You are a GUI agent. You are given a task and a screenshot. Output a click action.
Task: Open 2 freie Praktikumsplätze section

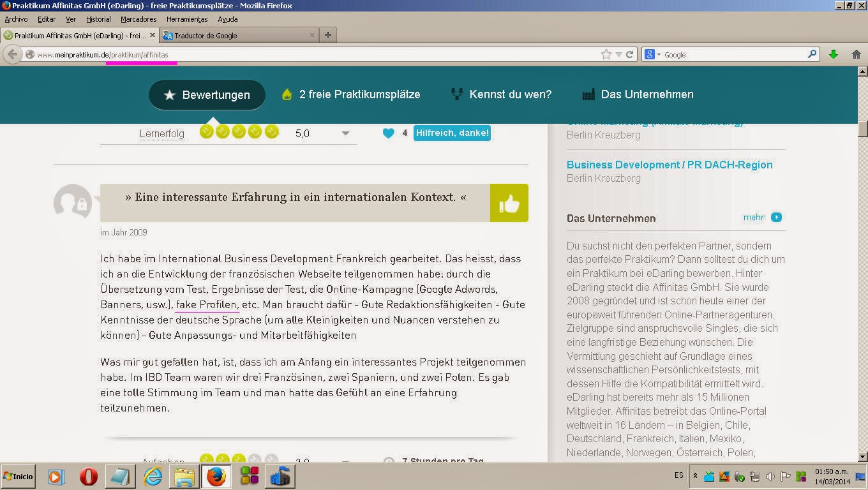tap(351, 94)
